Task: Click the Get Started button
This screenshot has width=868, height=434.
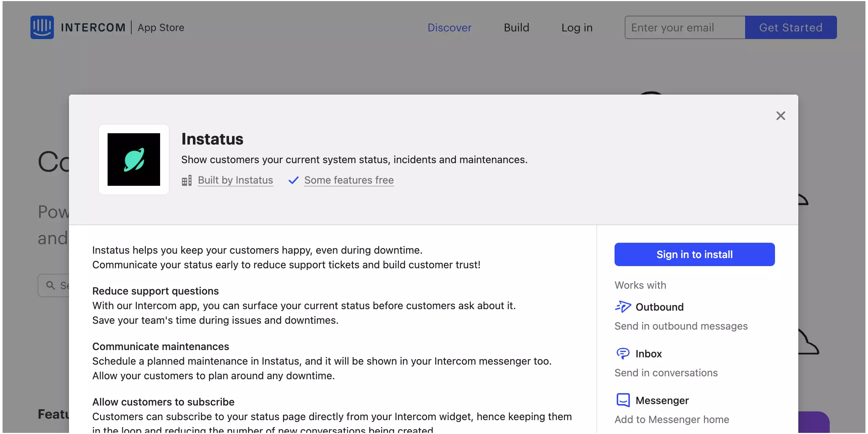Action: (x=791, y=27)
